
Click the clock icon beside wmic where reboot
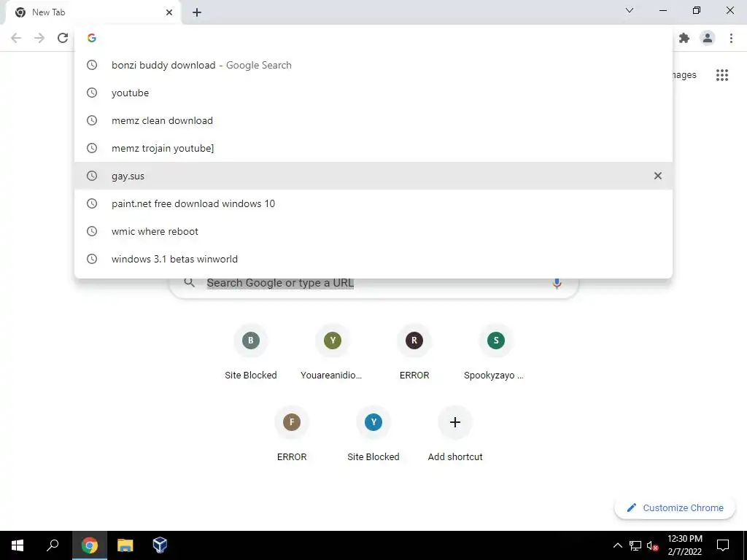click(x=92, y=231)
